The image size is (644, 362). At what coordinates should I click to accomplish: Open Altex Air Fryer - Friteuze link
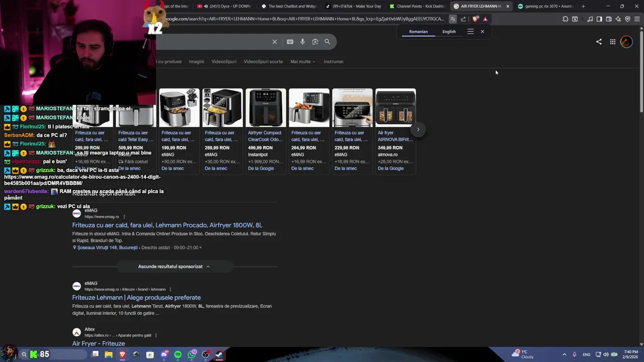point(99,343)
